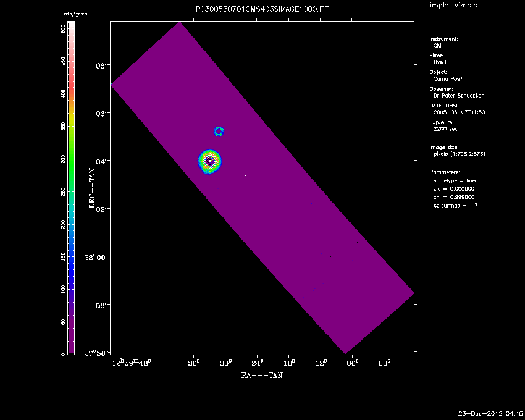
Task: Select the 'Parameters:' heading
Action: point(445,172)
